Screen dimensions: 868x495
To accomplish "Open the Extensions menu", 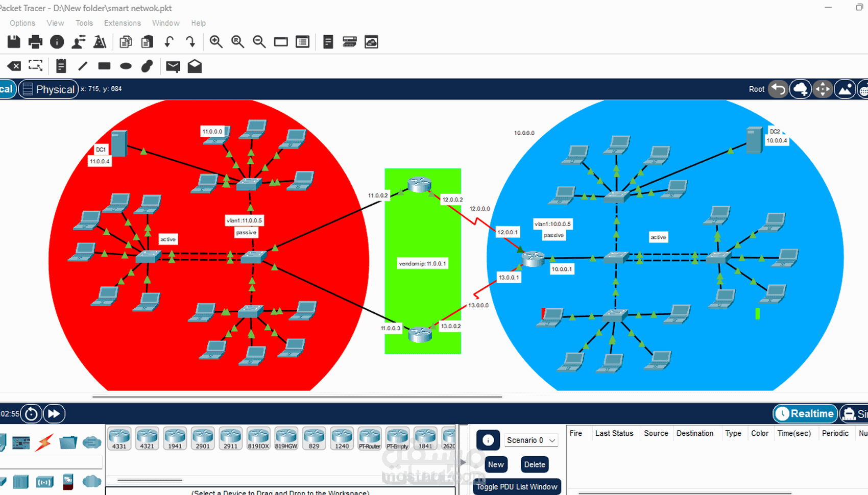I will pyautogui.click(x=123, y=23).
